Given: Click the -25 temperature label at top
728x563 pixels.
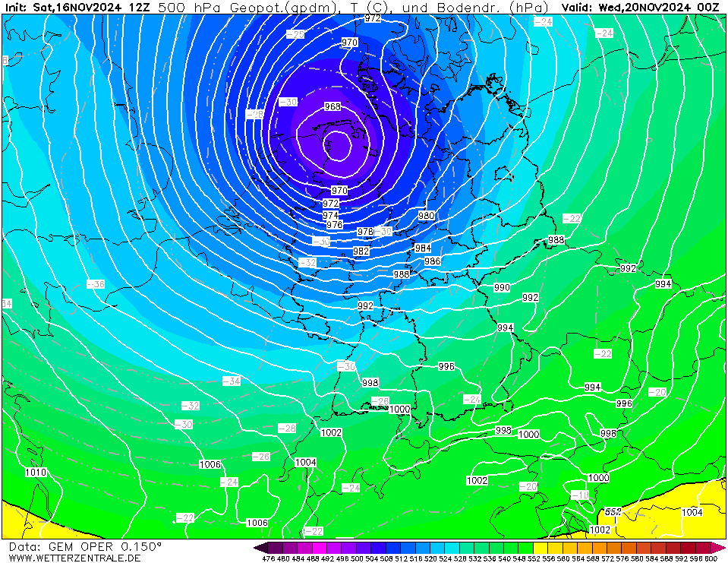Looking at the screenshot, I should [295, 34].
